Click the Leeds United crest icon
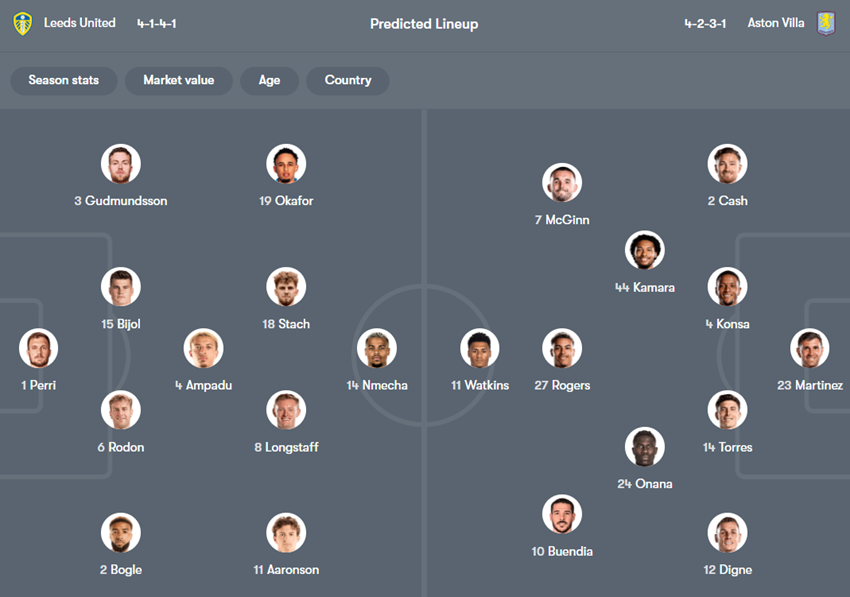This screenshot has width=850, height=597. click(22, 23)
